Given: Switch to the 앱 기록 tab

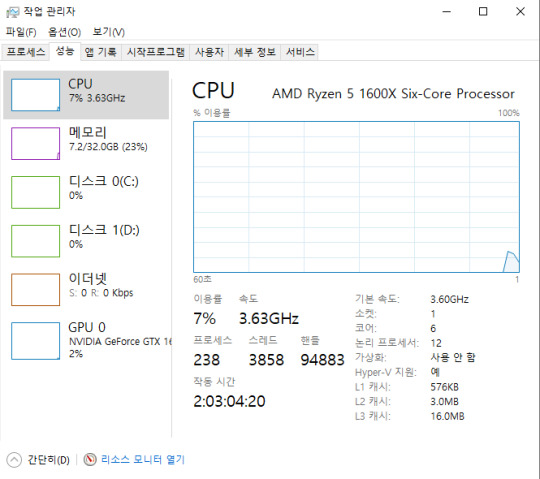Looking at the screenshot, I should [x=101, y=52].
